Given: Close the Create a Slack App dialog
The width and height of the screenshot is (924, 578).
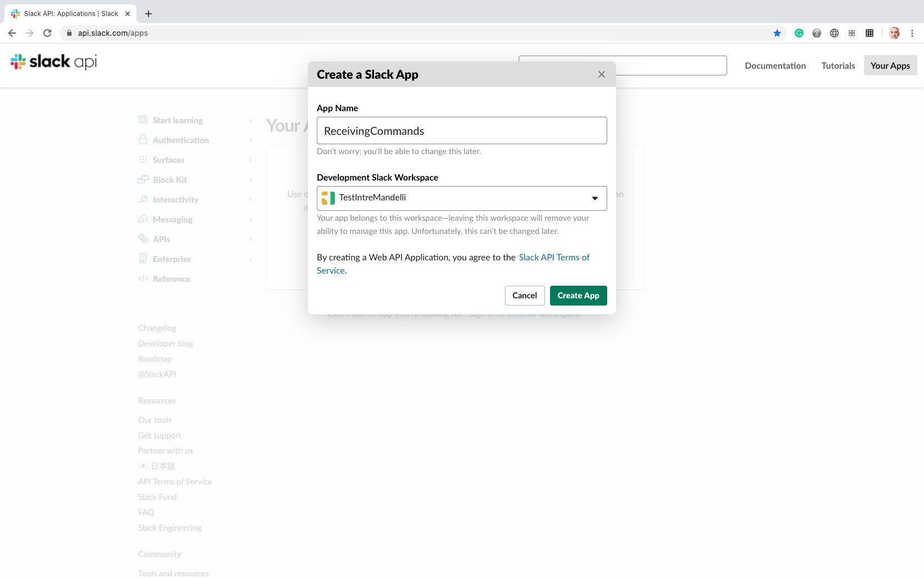Looking at the screenshot, I should 602,74.
